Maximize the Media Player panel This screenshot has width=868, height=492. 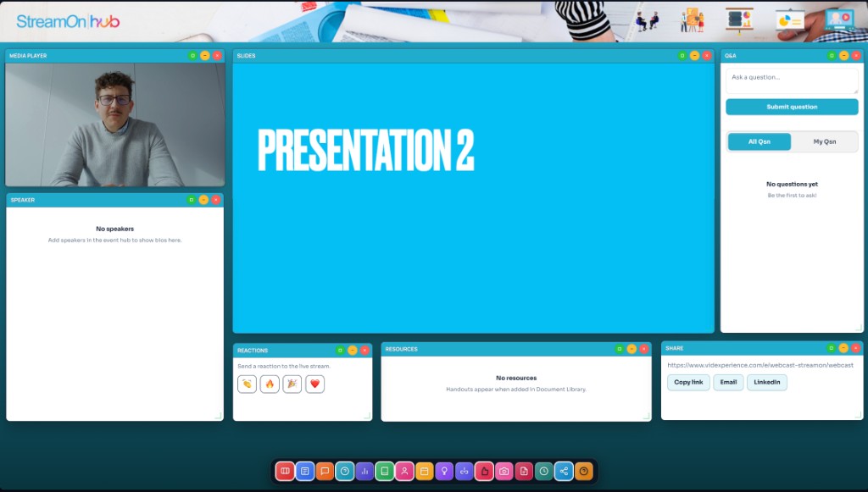[192, 55]
